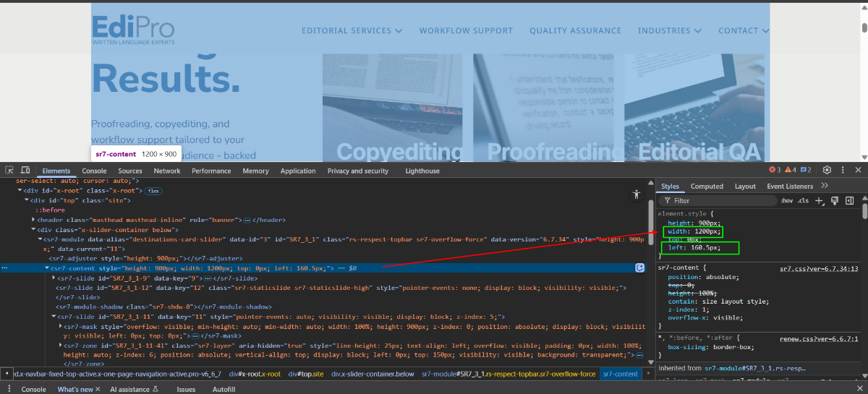Switch to Event Listeners tab
This screenshot has height=394, width=868.
(790, 186)
